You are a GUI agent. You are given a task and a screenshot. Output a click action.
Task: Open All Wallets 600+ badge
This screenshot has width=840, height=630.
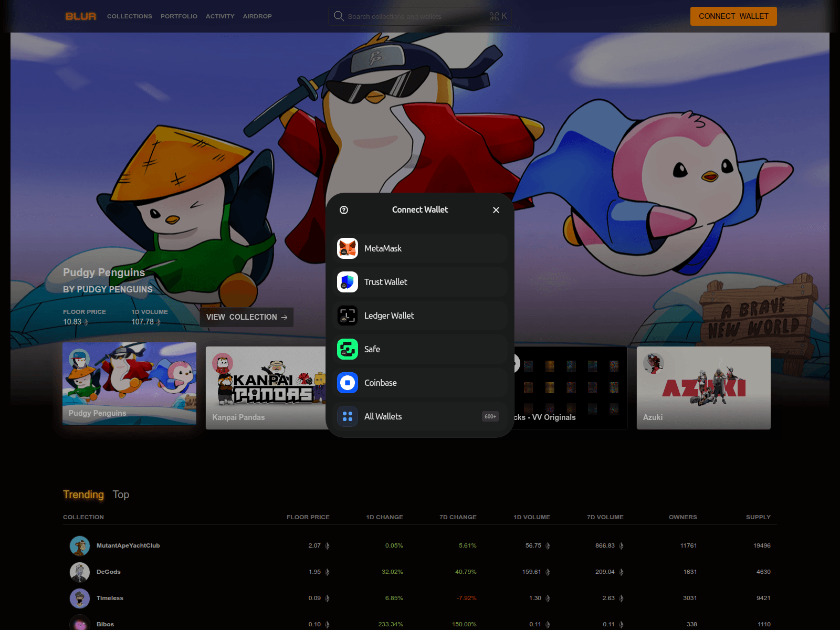(490, 416)
